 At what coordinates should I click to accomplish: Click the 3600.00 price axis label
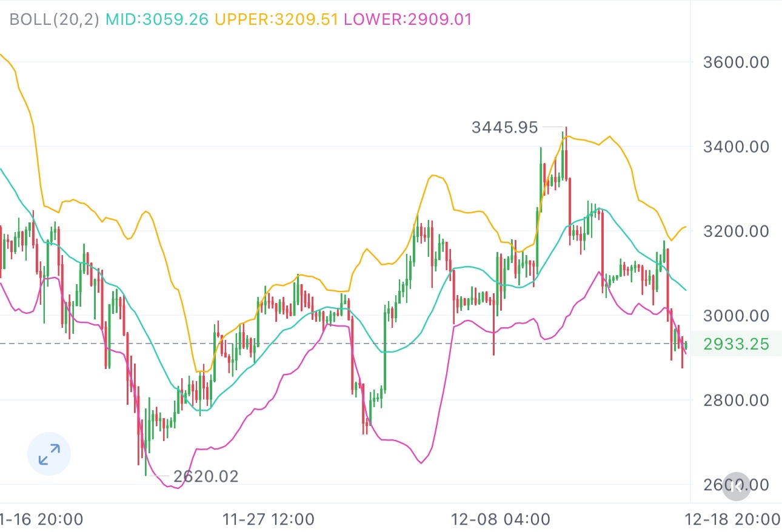(737, 62)
